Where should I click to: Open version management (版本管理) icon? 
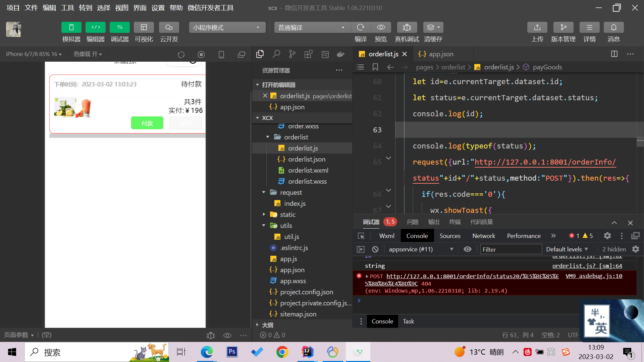[563, 27]
